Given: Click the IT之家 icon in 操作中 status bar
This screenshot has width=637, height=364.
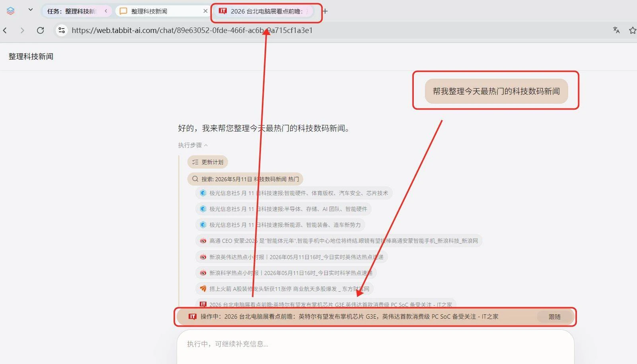Looking at the screenshot, I should coord(193,317).
